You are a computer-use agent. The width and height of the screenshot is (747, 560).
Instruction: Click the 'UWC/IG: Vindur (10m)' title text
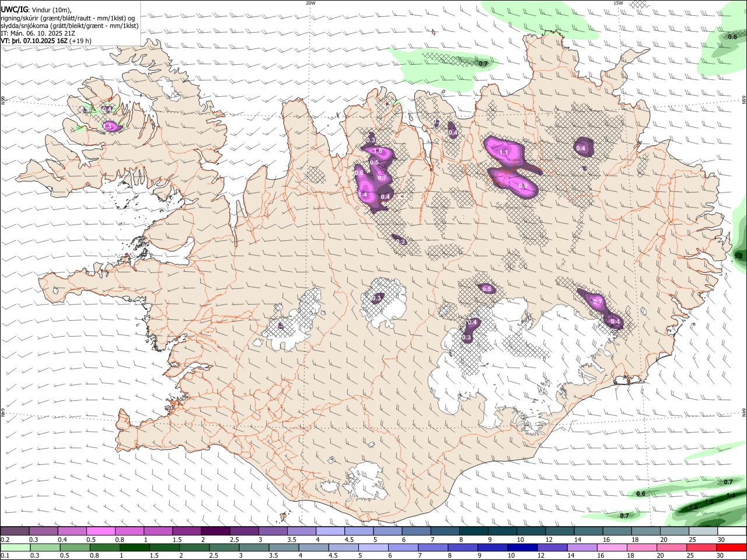coord(36,9)
